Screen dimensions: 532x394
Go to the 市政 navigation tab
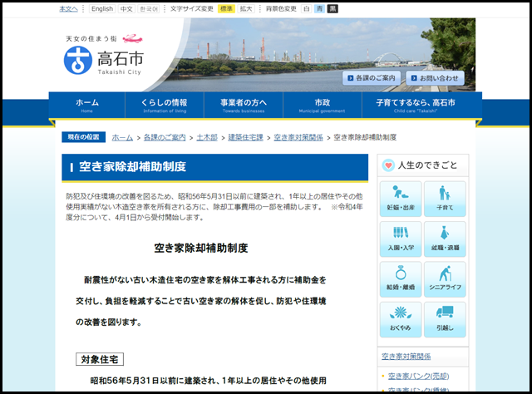click(x=322, y=106)
